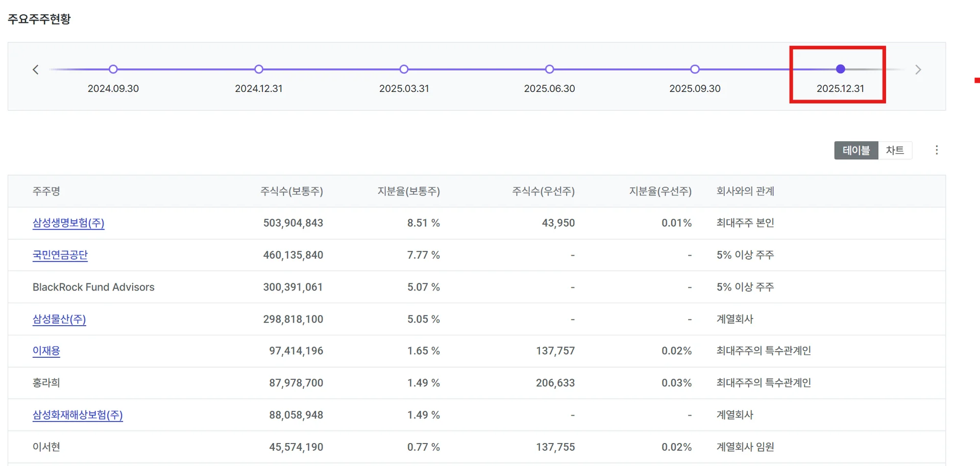
Task: Open the 삼성생명보험(주) shareholder link
Action: (68, 223)
